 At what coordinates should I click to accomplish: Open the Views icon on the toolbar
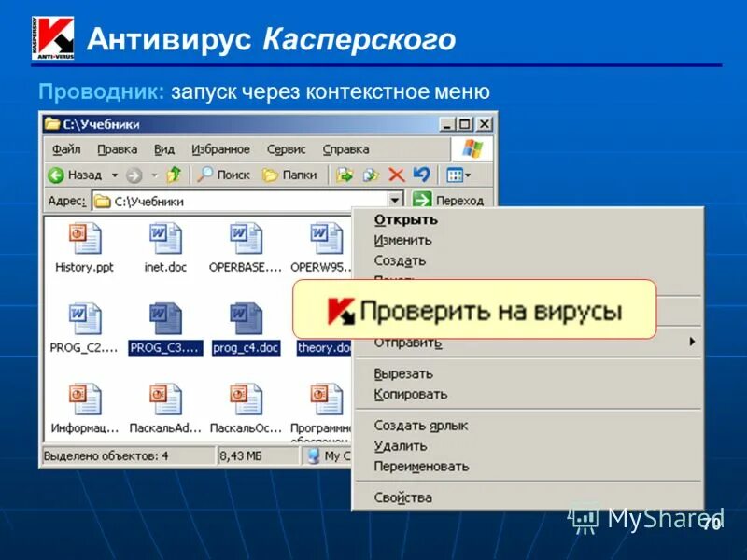tap(454, 173)
